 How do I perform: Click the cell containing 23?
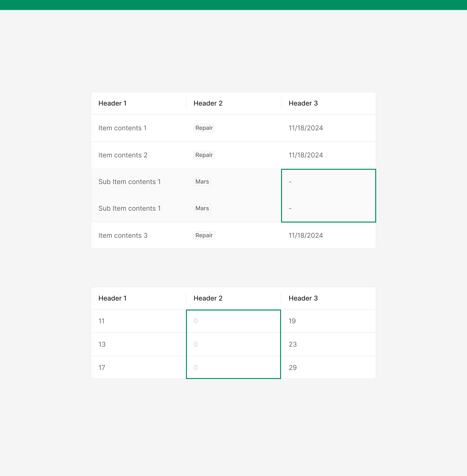point(293,344)
